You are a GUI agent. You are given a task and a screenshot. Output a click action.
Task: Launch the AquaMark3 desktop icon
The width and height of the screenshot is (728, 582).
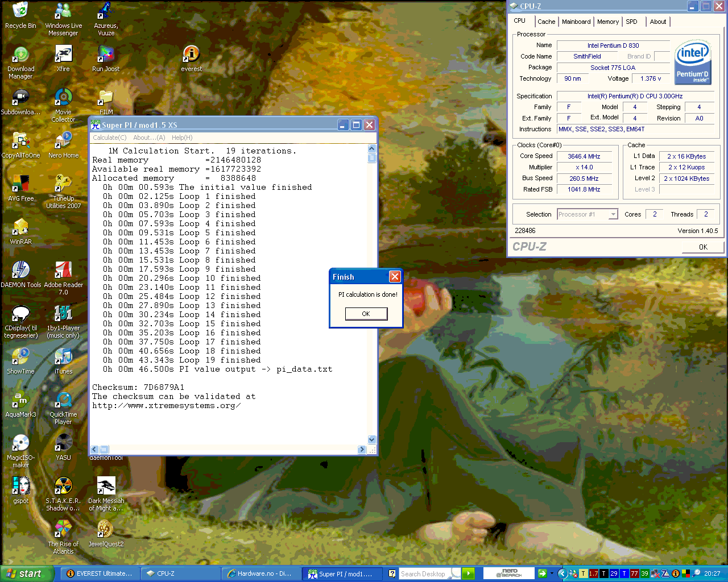coord(20,404)
